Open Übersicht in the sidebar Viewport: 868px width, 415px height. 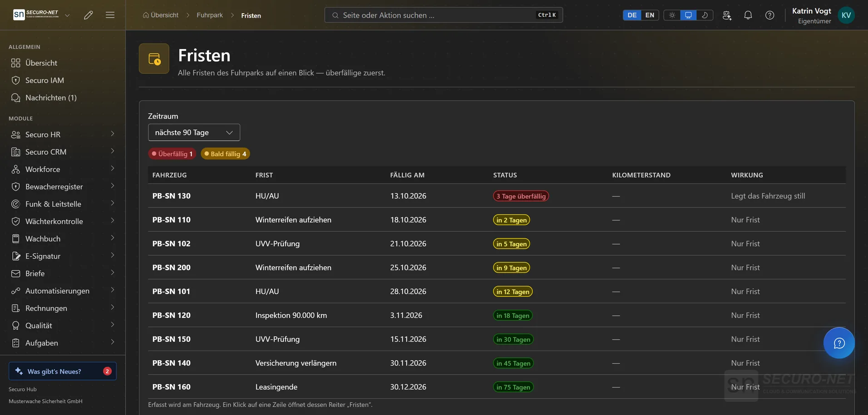tap(63, 63)
